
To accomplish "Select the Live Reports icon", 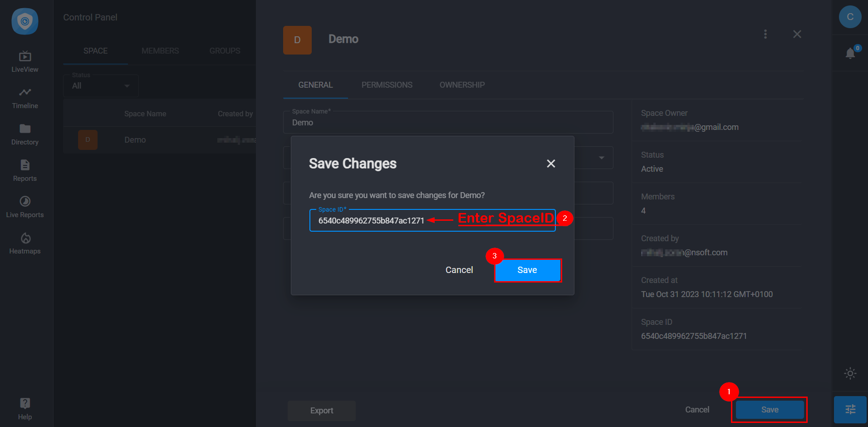I will 25,205.
